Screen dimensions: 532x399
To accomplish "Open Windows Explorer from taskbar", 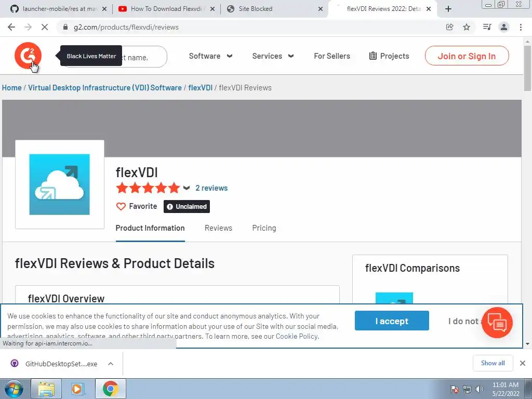I will point(46,389).
